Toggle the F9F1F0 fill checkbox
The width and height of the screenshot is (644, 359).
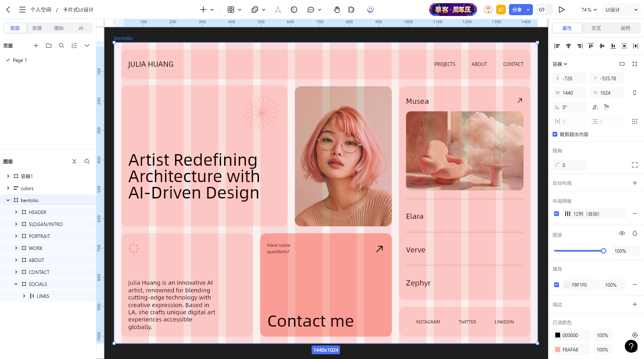557,285
